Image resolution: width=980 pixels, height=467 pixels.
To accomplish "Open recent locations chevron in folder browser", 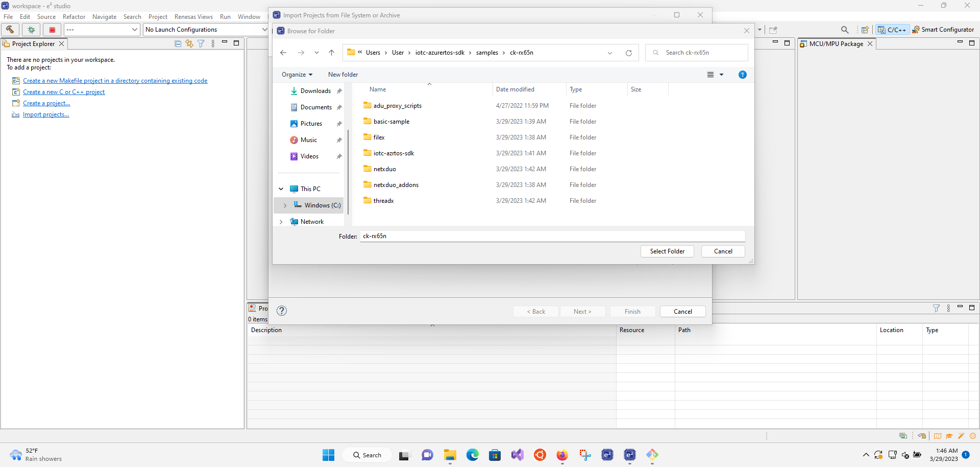I will pyautogui.click(x=316, y=53).
